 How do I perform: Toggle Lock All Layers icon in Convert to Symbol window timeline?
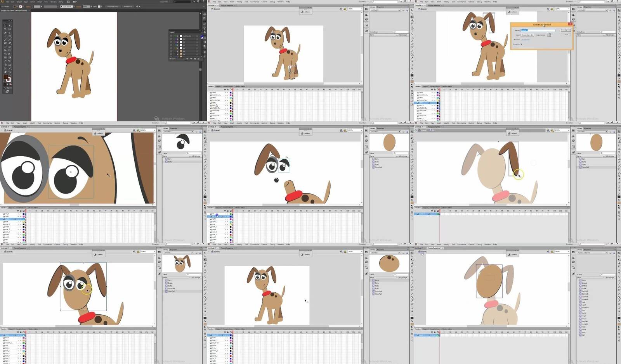[435, 90]
